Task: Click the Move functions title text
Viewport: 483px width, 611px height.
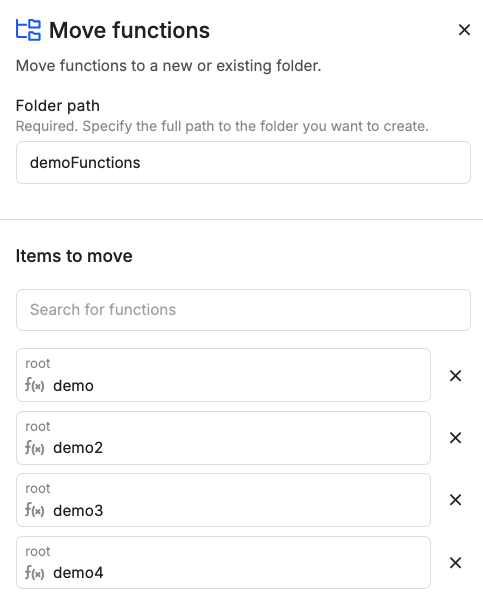Action: coord(129,30)
